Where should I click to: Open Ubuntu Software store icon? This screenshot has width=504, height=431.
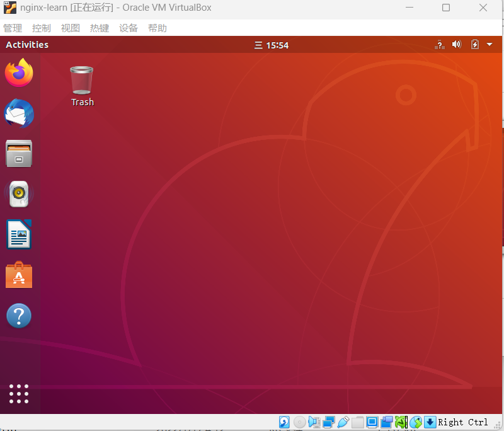coord(19,275)
